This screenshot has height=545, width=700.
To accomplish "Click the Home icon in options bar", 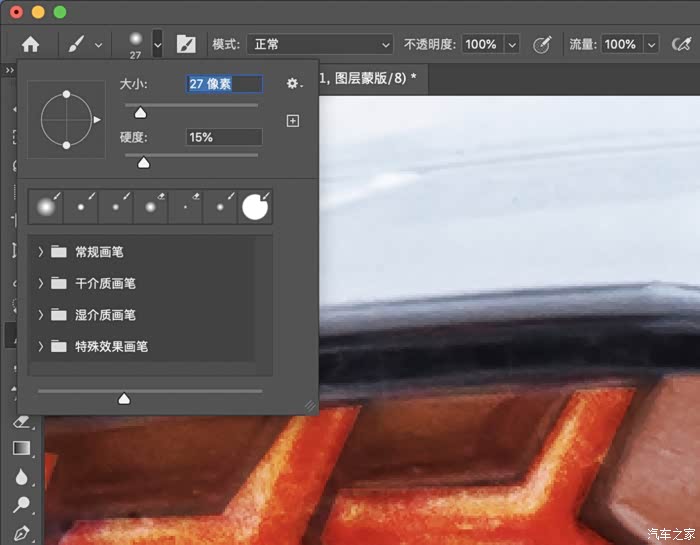I will click(31, 44).
